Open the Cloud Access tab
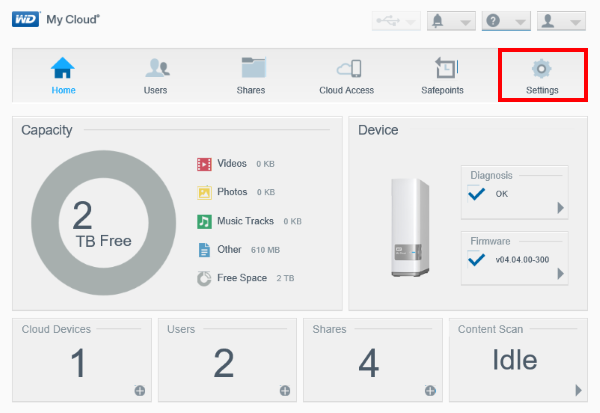The image size is (600, 413). (x=347, y=75)
